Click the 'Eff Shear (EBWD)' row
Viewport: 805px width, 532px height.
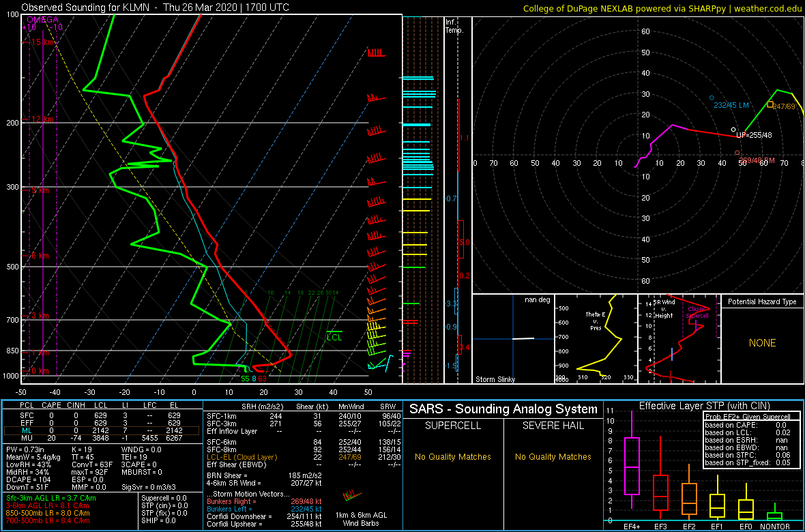pyautogui.click(x=303, y=464)
